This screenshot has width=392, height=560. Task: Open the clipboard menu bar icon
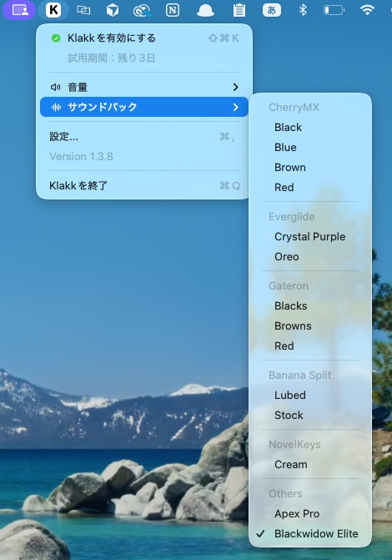coord(239,10)
